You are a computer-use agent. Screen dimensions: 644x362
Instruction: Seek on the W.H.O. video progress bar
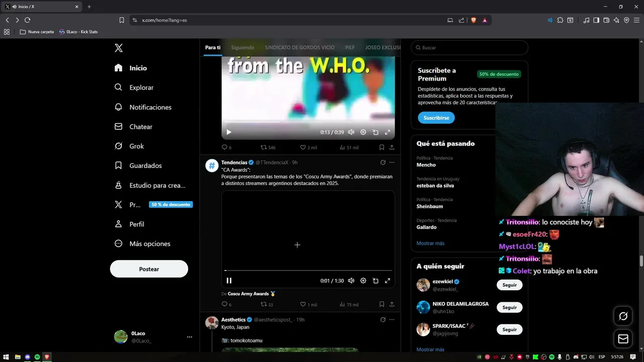(x=308, y=122)
